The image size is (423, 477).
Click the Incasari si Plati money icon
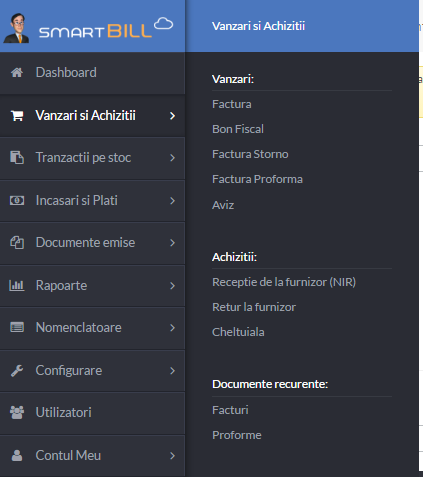(x=17, y=200)
